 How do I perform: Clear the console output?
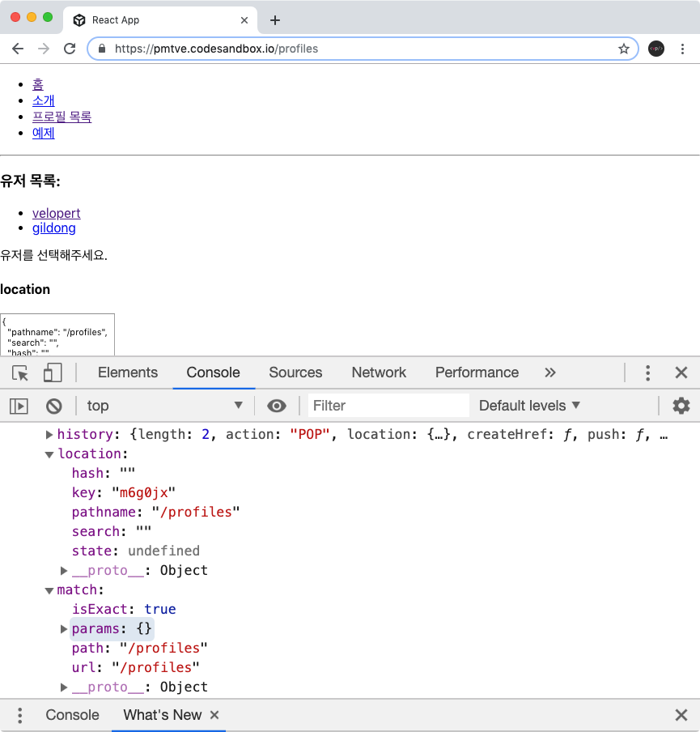point(53,406)
